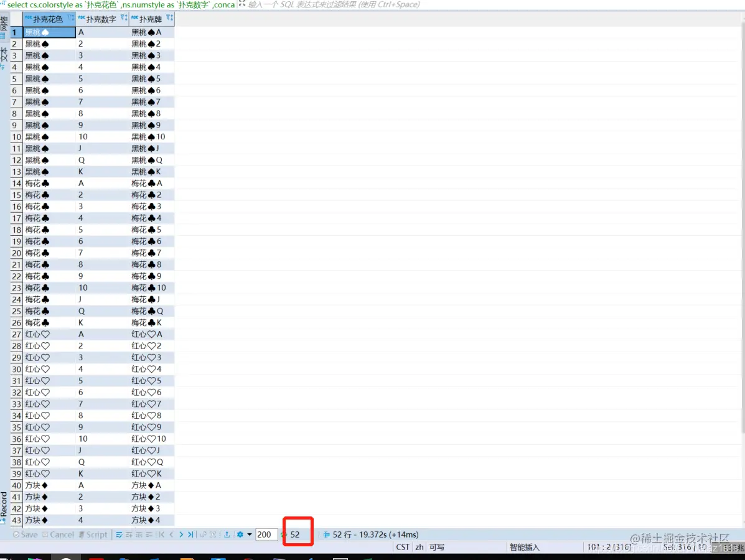745x560 pixels.
Task: Select the cell 梅花♣A in row 14
Action: [152, 184]
